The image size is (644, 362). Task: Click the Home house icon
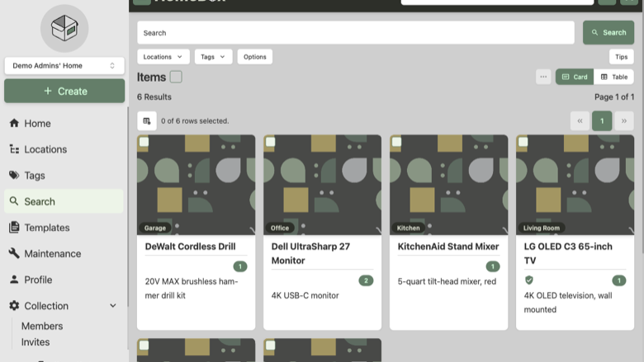(14, 123)
